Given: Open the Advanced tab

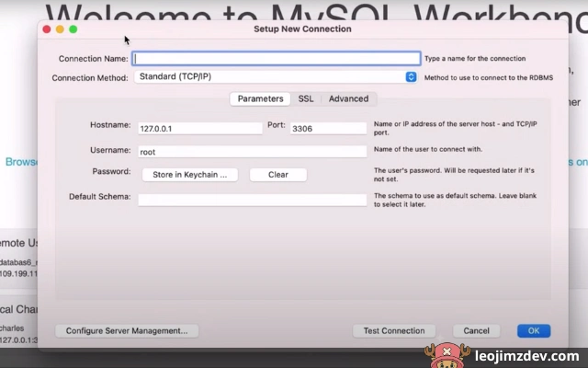Looking at the screenshot, I should pos(348,98).
